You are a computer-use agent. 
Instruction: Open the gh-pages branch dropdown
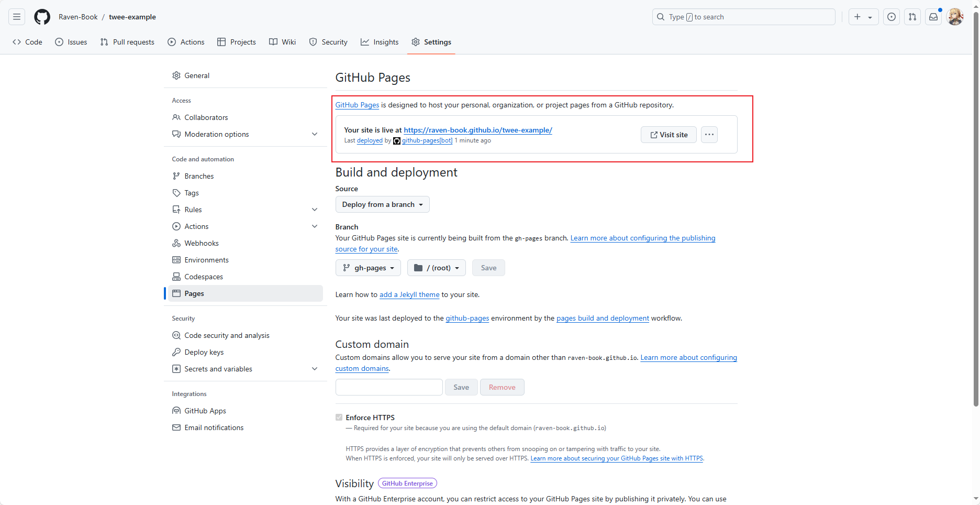tap(368, 268)
